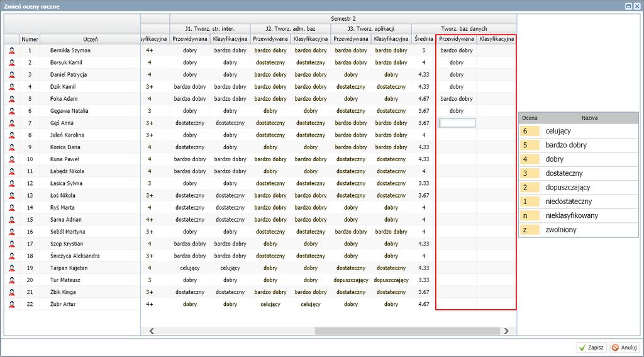Click the Numer column header

30,40
